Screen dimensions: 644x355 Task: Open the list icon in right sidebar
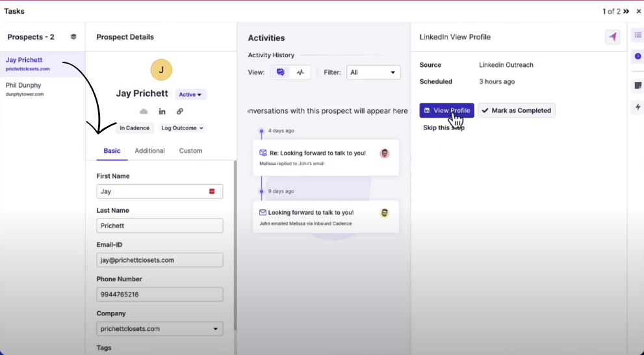point(638,35)
